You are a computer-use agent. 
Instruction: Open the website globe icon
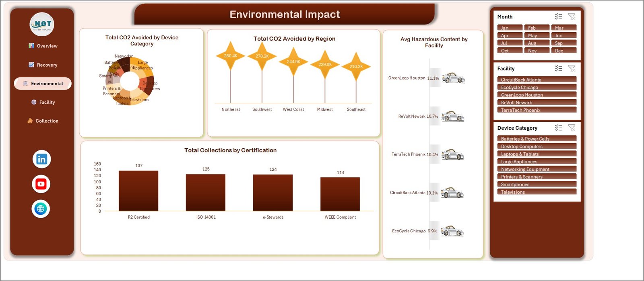pyautogui.click(x=41, y=209)
